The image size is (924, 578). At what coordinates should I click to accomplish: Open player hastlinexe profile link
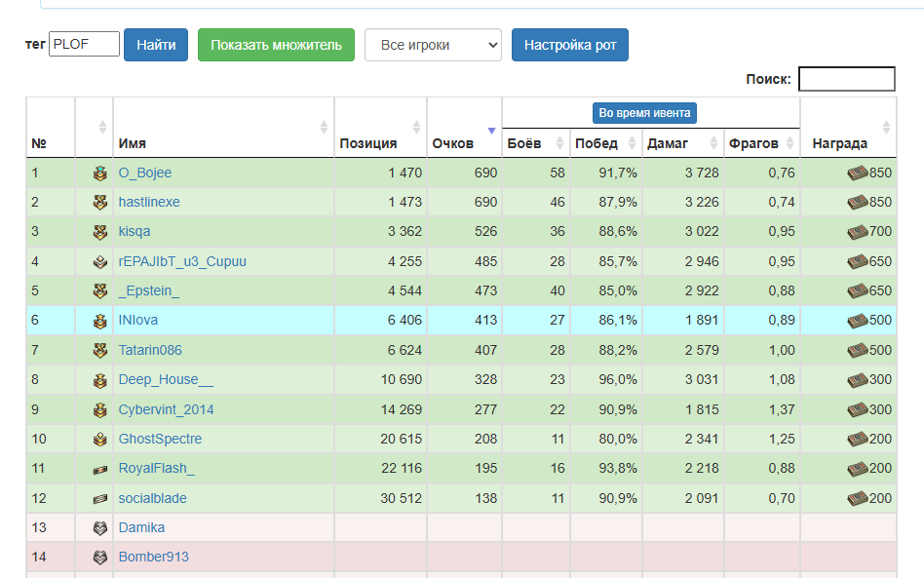(x=149, y=202)
